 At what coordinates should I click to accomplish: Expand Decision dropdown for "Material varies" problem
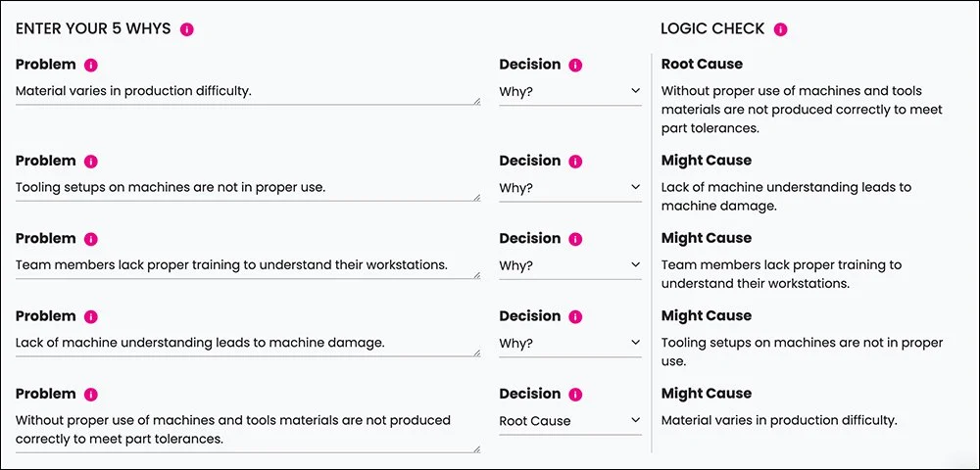(x=569, y=91)
